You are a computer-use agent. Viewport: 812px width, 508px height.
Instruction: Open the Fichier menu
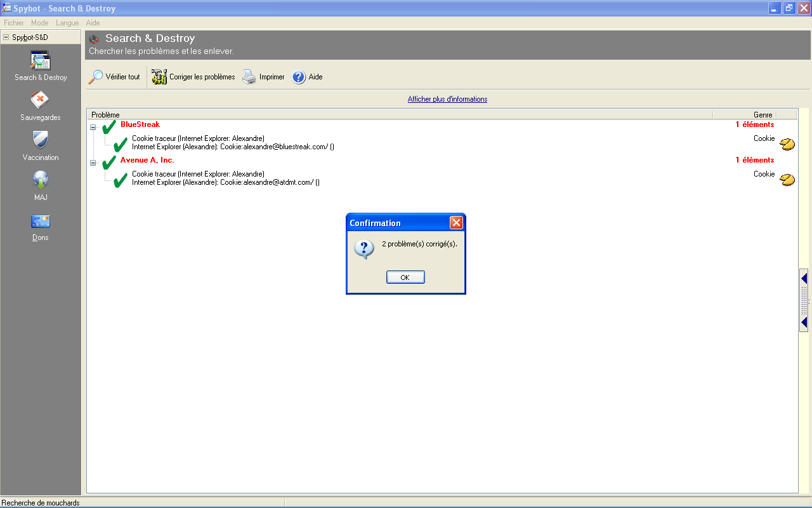(14, 23)
